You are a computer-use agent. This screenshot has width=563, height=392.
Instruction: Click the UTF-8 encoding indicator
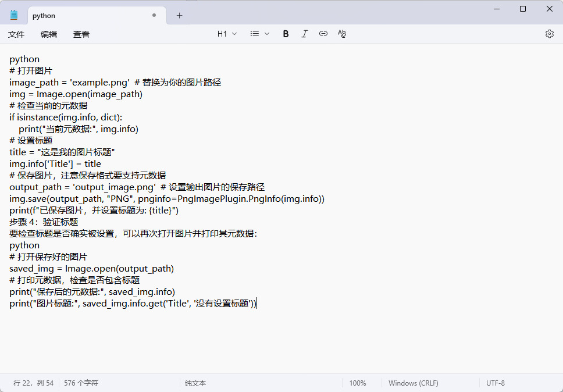tap(496, 383)
